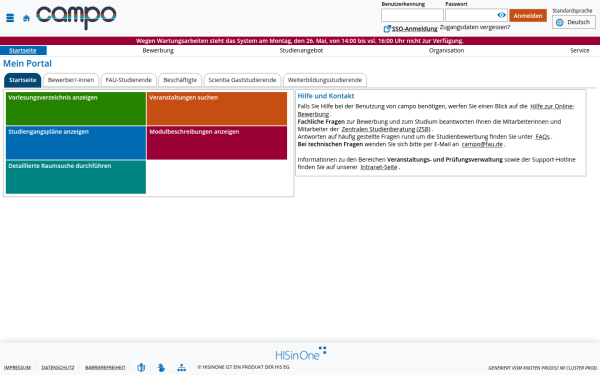Click the Anmelden button

[528, 16]
